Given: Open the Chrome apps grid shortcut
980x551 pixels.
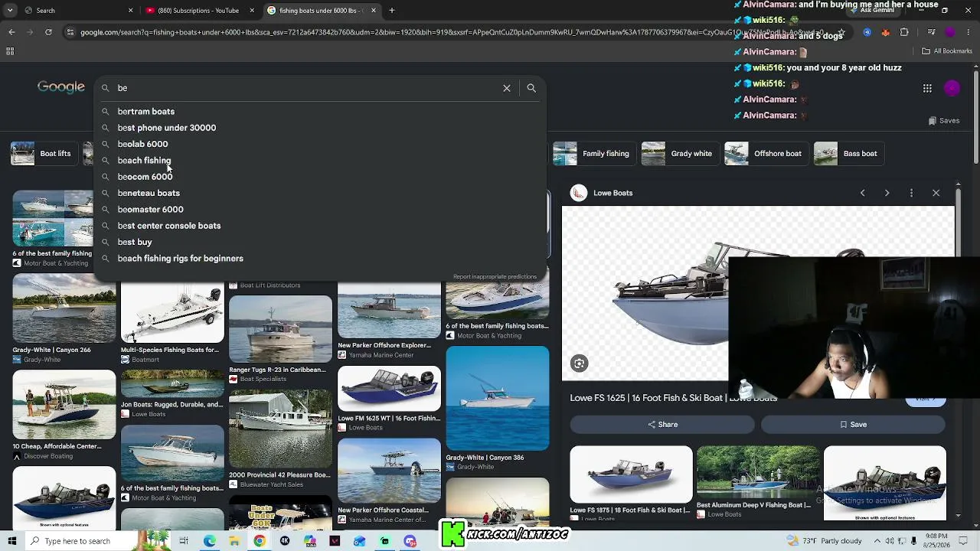Looking at the screenshot, I should (x=10, y=51).
